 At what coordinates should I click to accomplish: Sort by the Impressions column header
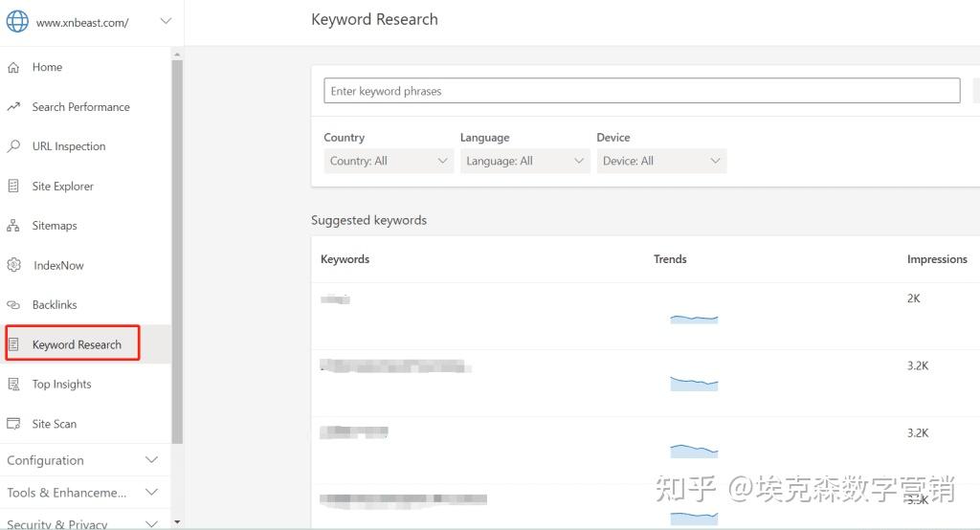click(937, 258)
